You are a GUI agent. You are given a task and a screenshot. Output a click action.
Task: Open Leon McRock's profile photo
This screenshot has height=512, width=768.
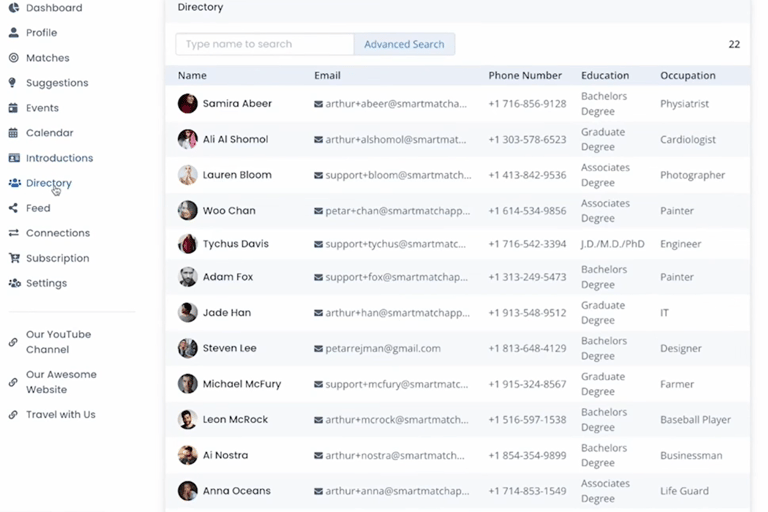[x=188, y=419]
